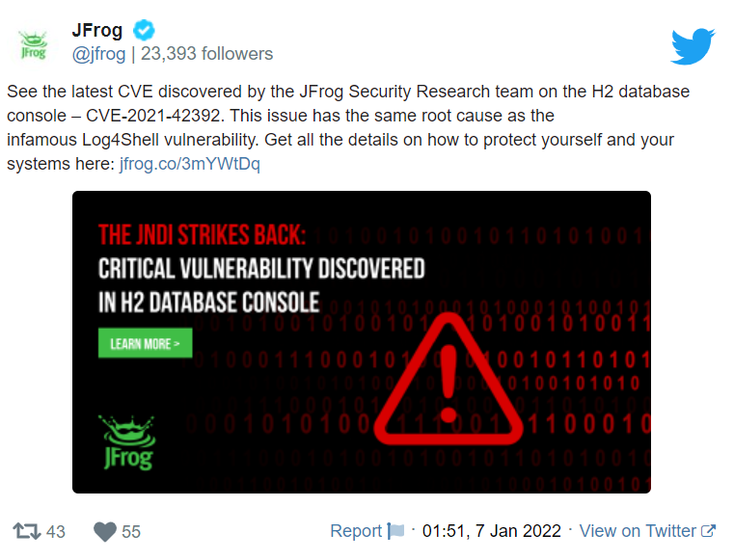Open the @jfrog handle link

98,54
